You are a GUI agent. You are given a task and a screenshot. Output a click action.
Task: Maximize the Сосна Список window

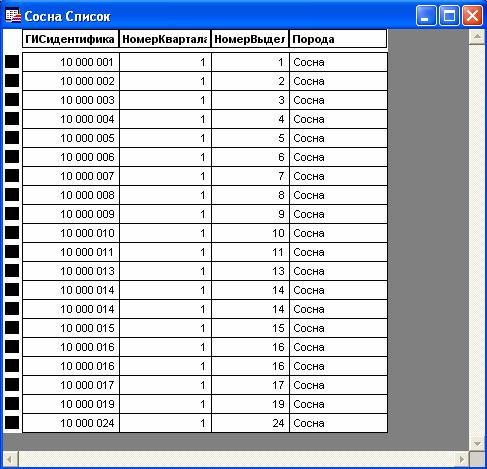coord(449,16)
